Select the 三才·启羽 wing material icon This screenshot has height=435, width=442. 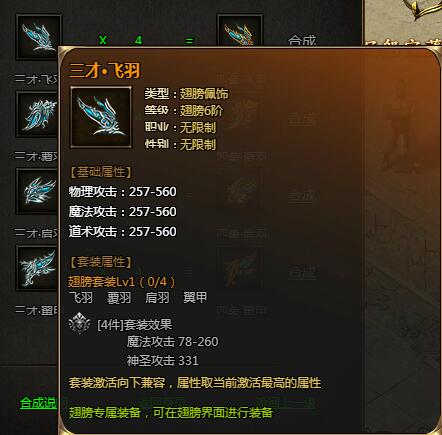(x=37, y=191)
